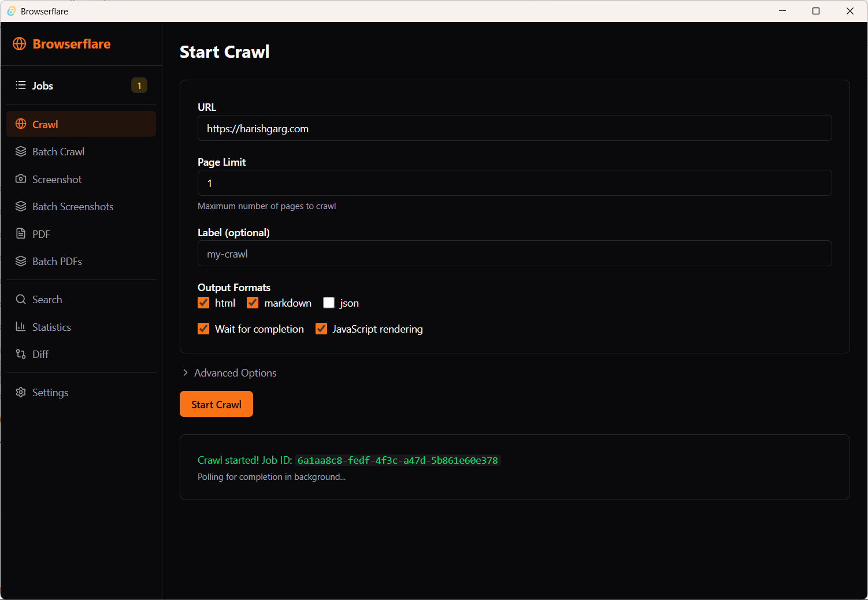
Task: Open the PDF document icon
Action: (x=21, y=234)
